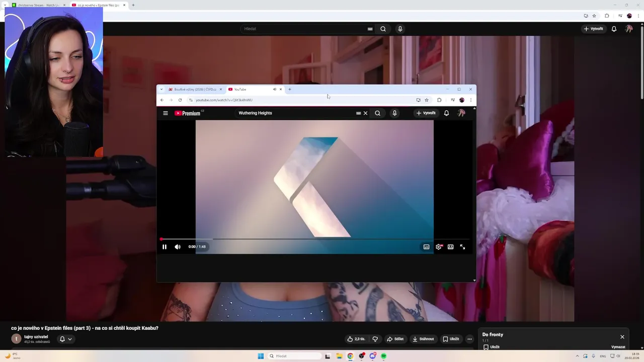Click outer YouTube Hledat search field
This screenshot has height=362, width=644.
(x=304, y=29)
